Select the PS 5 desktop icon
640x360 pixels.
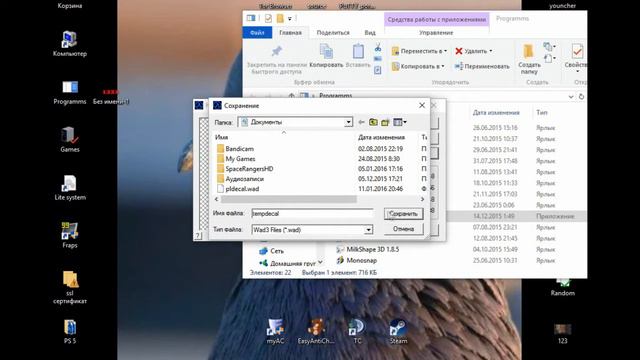tap(70, 331)
